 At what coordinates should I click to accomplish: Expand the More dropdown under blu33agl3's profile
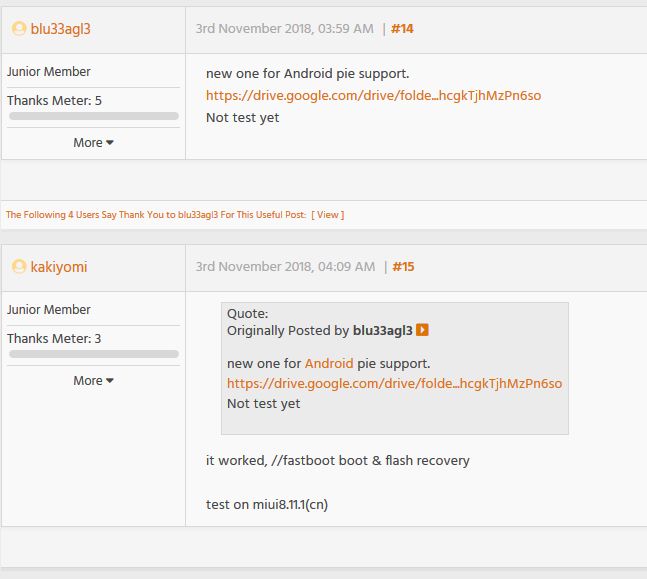[x=93, y=143]
